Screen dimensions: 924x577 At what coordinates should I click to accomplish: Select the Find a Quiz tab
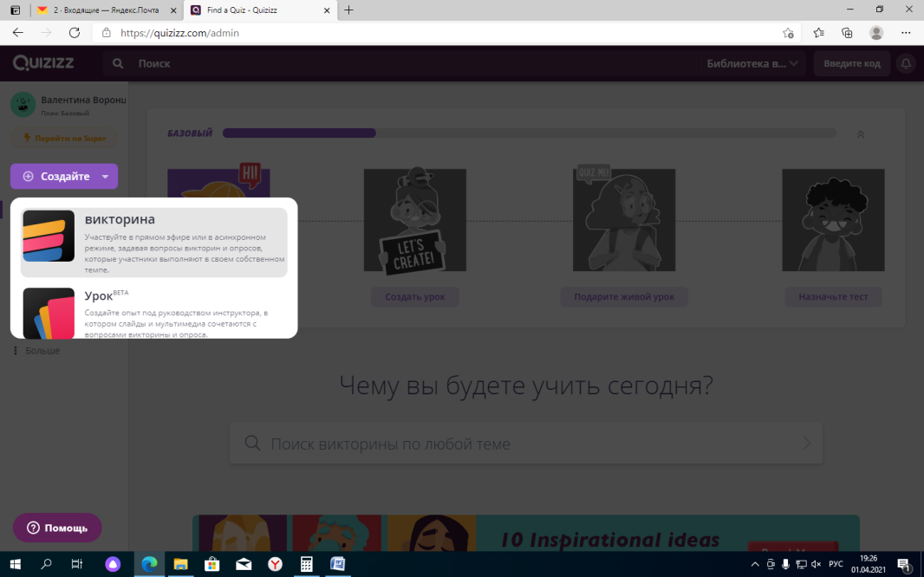click(259, 10)
